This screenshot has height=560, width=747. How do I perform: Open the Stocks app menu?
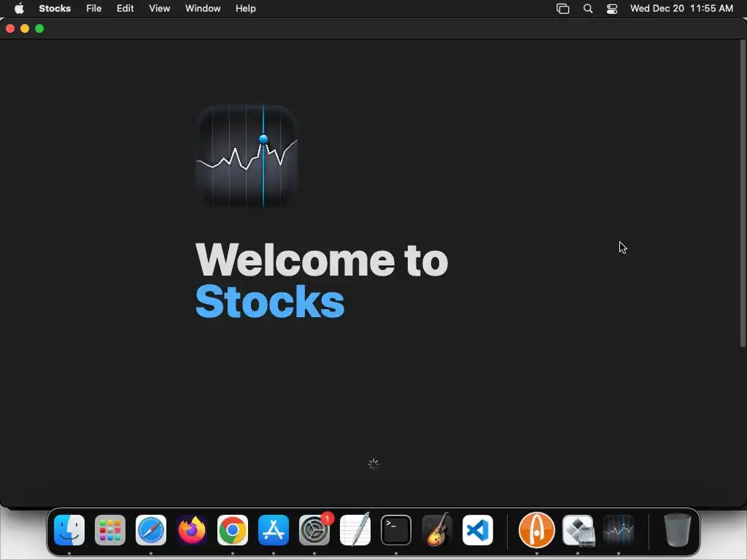(55, 9)
